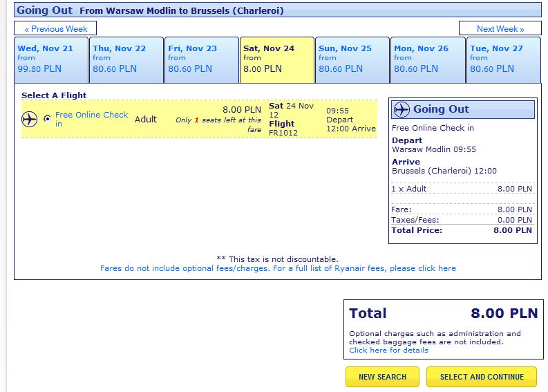The image size is (548, 392).
Task: Go to the Mon, Nov 26 tab
Action: (x=428, y=59)
